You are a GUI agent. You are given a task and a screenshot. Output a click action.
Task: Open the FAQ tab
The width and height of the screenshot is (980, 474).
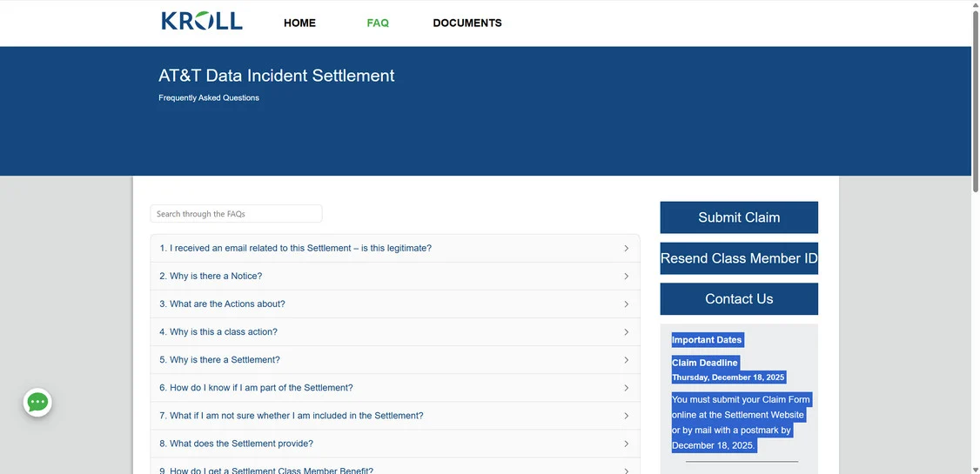(x=378, y=23)
